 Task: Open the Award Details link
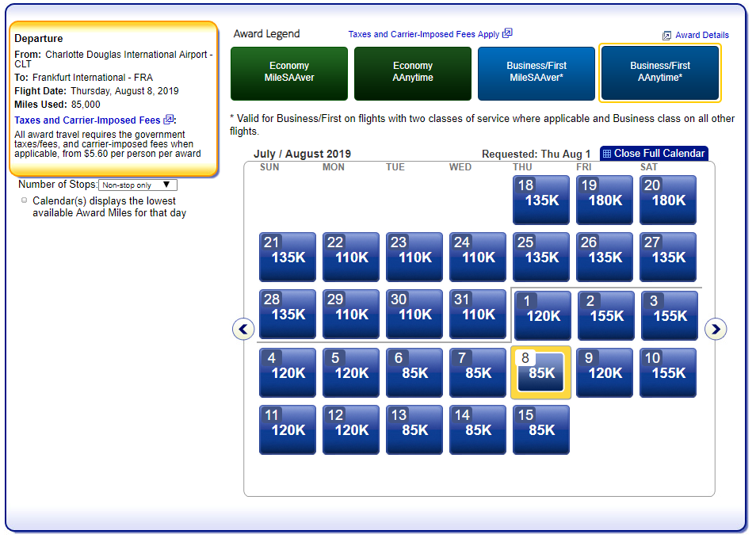pyautogui.click(x=702, y=35)
